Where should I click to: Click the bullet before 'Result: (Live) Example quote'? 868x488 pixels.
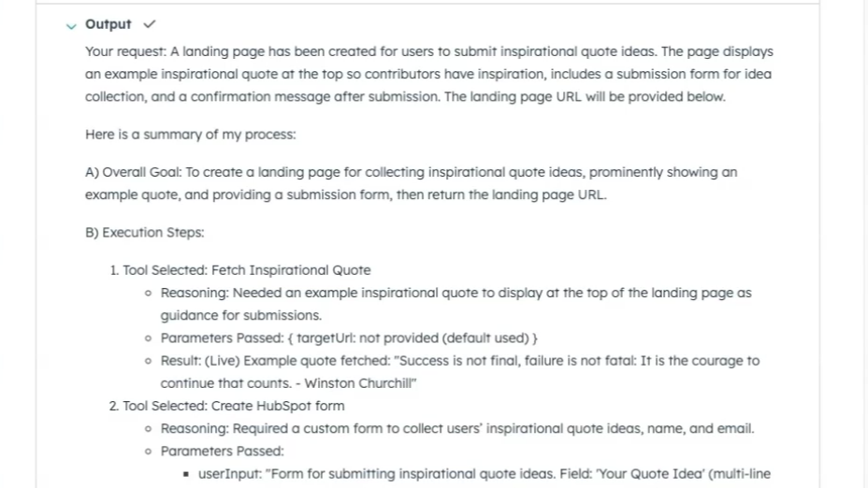click(150, 361)
